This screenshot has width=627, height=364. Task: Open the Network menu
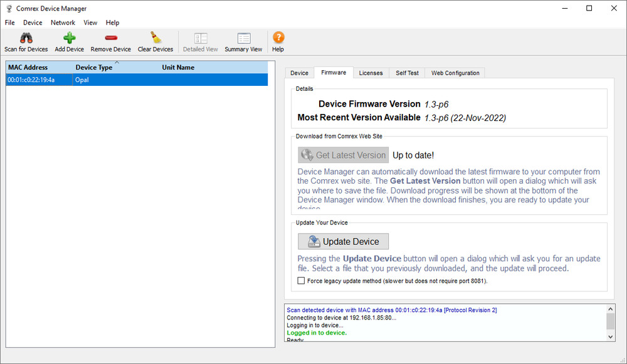(x=63, y=23)
